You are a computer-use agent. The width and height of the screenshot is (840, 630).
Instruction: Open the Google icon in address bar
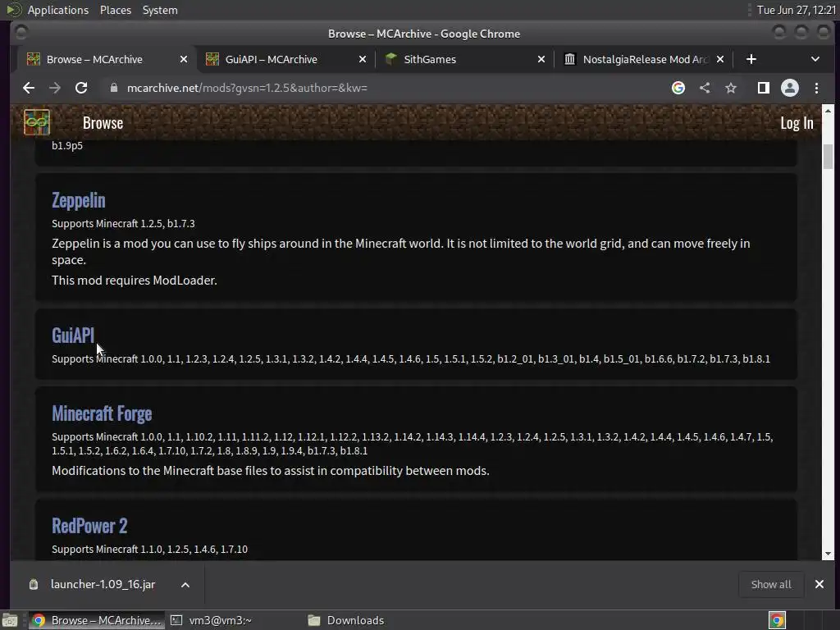tap(678, 88)
